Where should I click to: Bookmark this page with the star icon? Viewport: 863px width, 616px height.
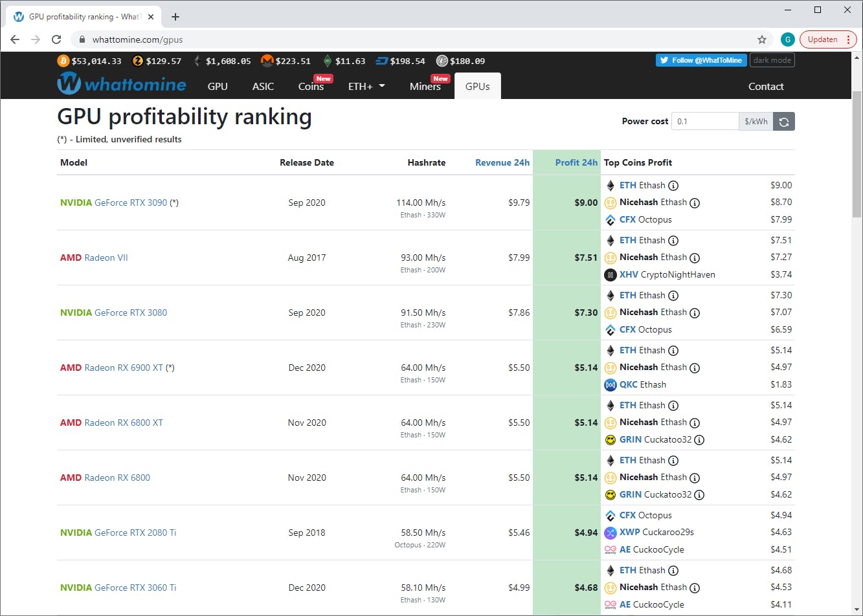(762, 39)
